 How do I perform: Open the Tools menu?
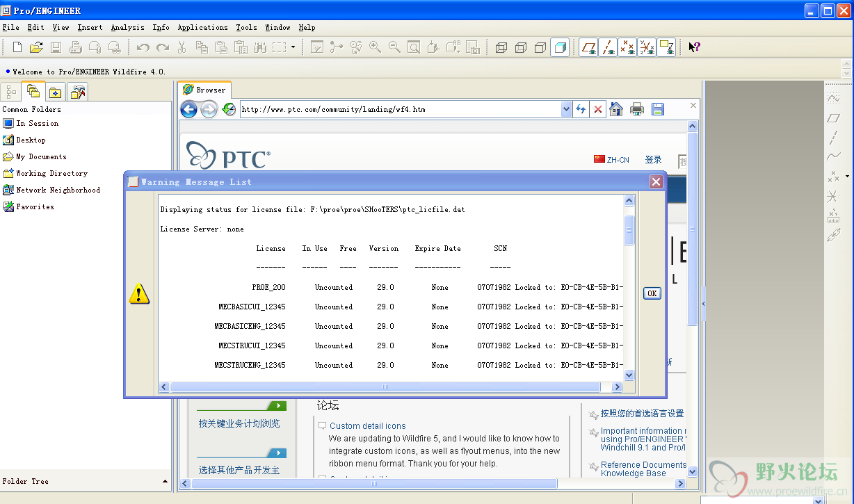coord(246,27)
